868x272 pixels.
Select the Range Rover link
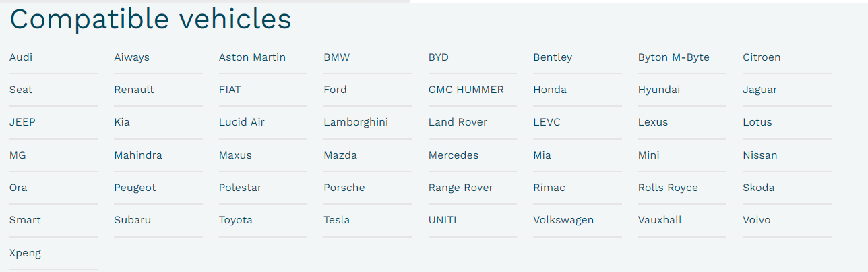point(460,188)
